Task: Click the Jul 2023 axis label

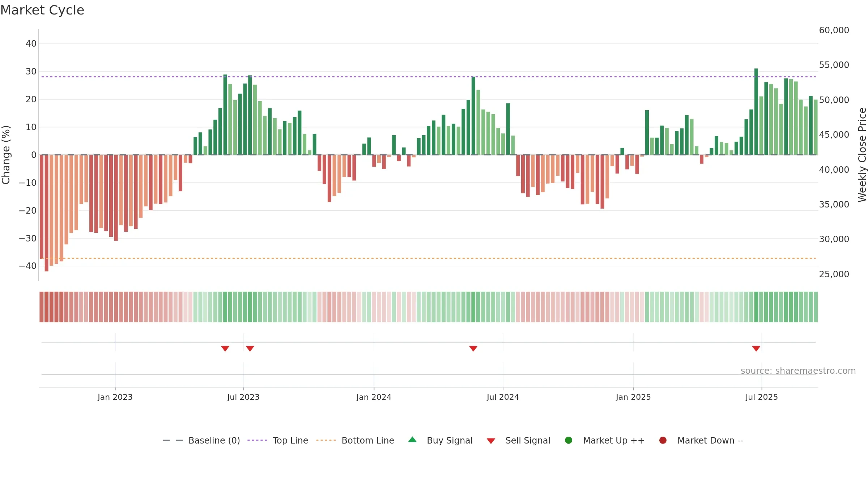Action: (243, 397)
